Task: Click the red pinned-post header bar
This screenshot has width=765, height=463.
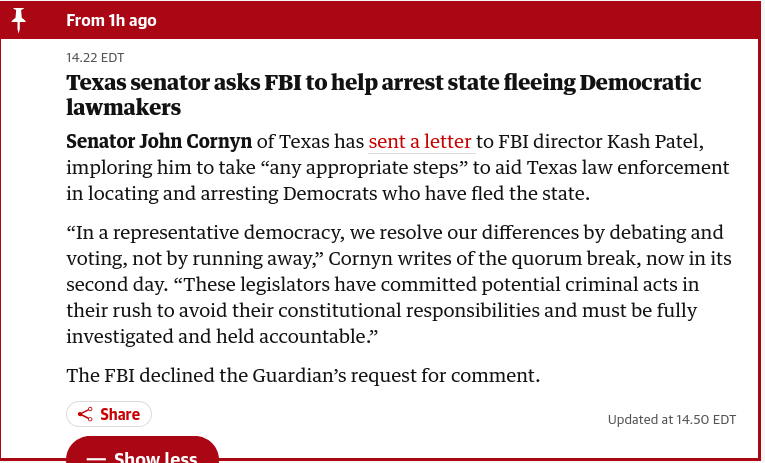Action: [382, 20]
